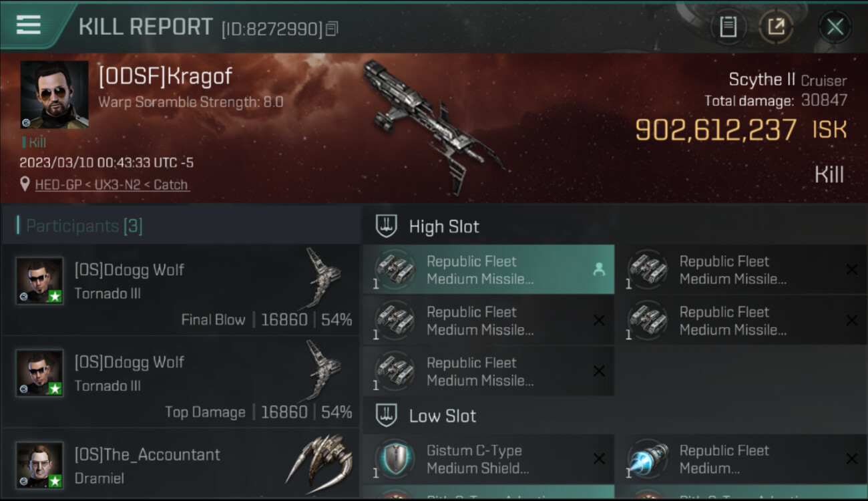Close the kill report window
The height and width of the screenshot is (501, 868).
pyautogui.click(x=835, y=27)
